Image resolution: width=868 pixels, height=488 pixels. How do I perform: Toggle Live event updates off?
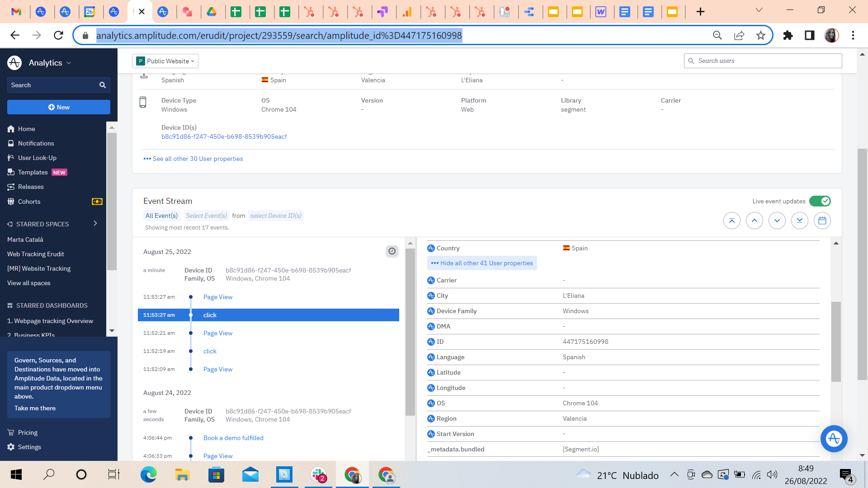(820, 201)
